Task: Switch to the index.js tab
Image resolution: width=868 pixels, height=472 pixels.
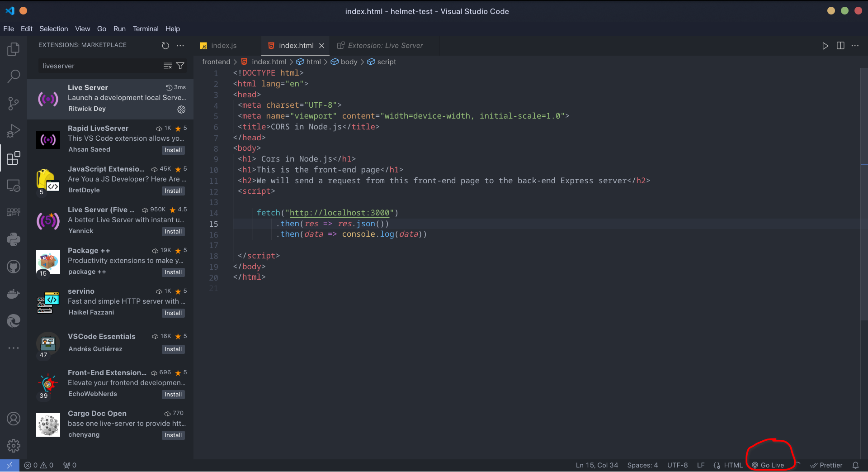Action: pyautogui.click(x=224, y=46)
